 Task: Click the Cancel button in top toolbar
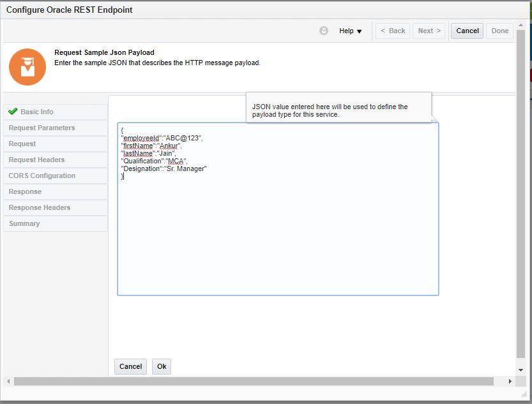(x=467, y=31)
